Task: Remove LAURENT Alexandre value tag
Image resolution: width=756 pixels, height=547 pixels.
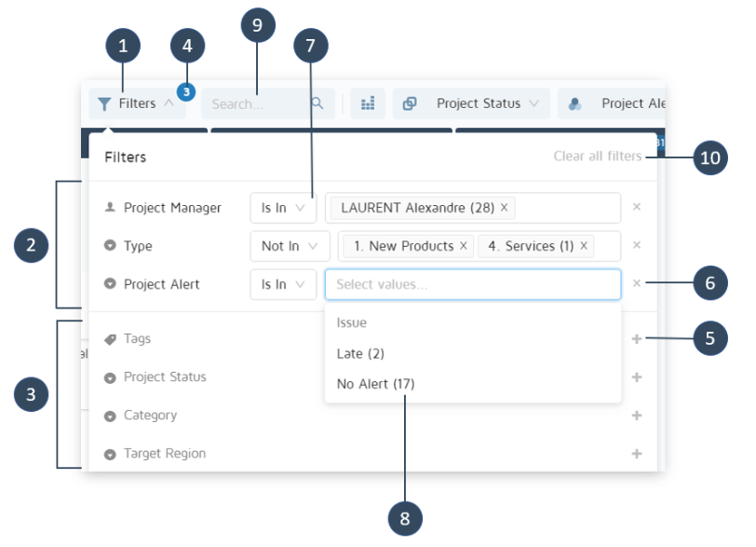Action: 504,208
